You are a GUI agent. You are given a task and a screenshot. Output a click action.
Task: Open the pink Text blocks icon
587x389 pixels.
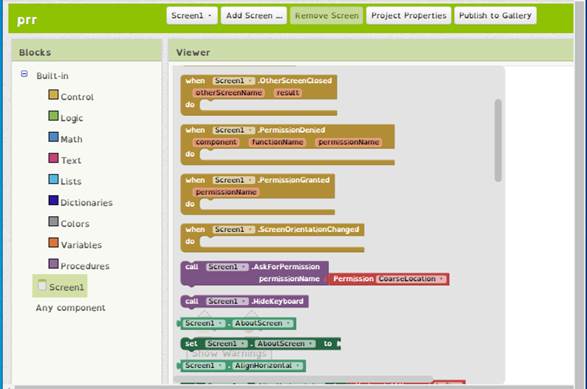point(54,158)
